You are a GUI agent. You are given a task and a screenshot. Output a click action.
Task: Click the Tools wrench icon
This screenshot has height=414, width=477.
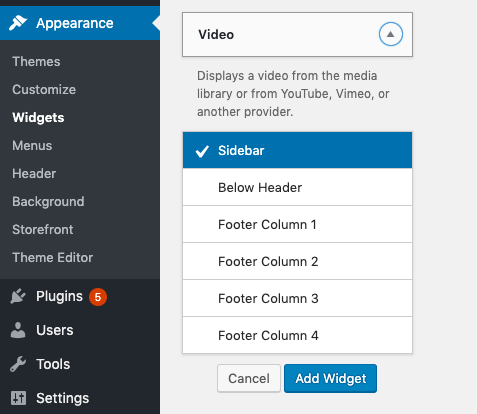click(18, 364)
